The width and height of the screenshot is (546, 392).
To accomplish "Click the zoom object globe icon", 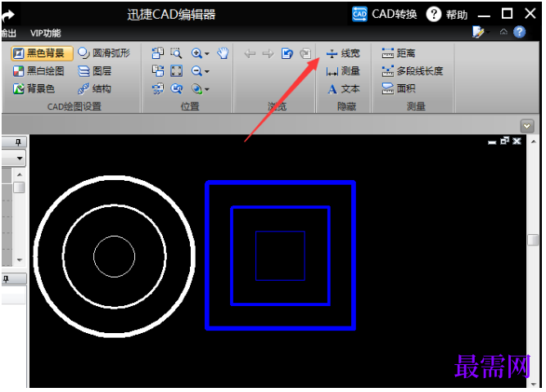I will click(x=196, y=88).
